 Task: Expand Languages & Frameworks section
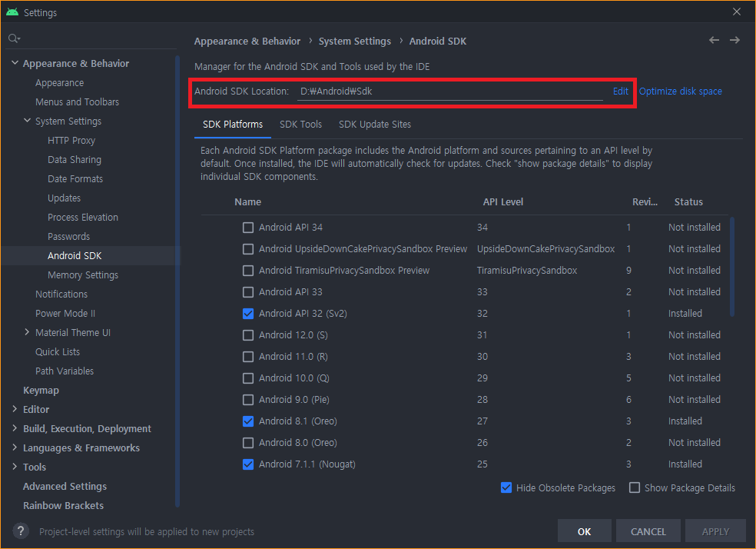[15, 448]
